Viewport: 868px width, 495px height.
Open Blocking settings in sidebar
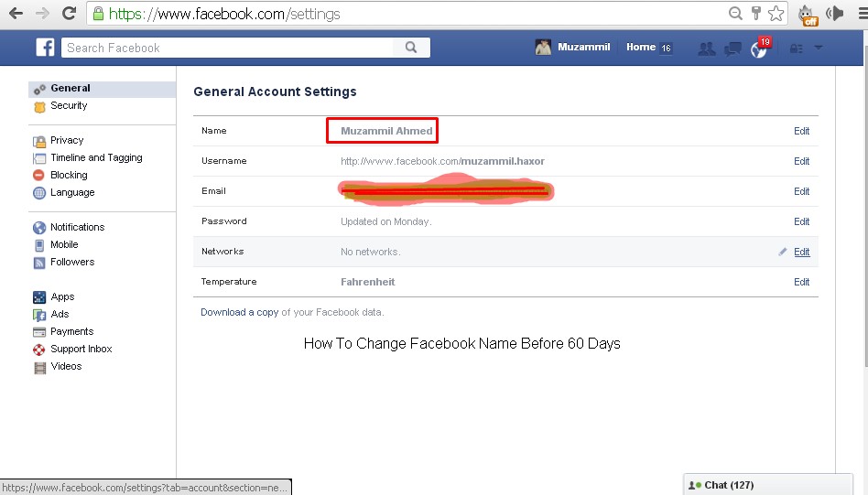coord(69,176)
